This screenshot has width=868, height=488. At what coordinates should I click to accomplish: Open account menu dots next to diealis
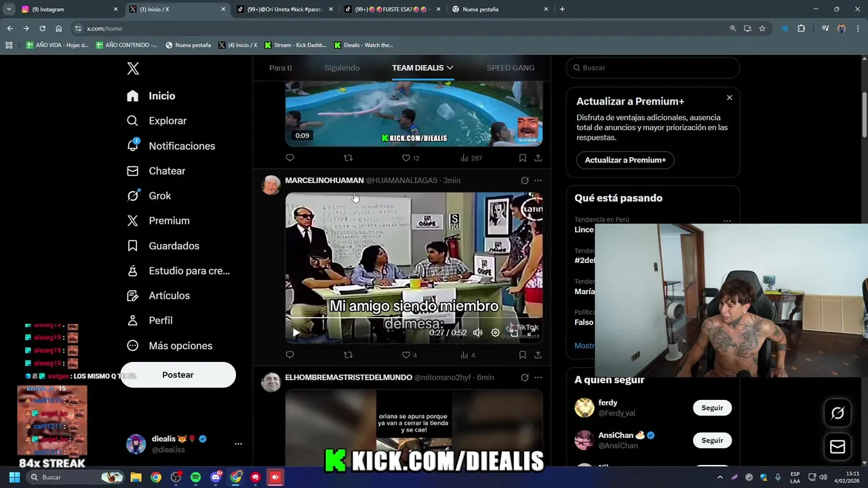pos(238,444)
